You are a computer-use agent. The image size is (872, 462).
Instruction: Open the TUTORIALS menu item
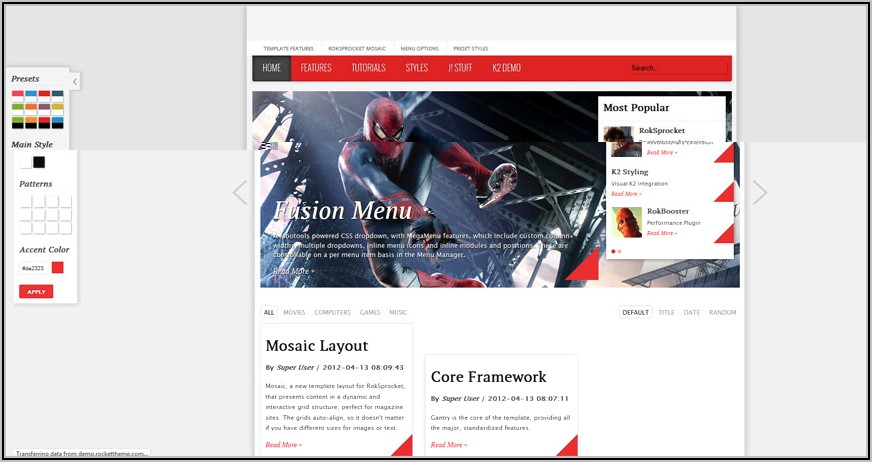[368, 68]
